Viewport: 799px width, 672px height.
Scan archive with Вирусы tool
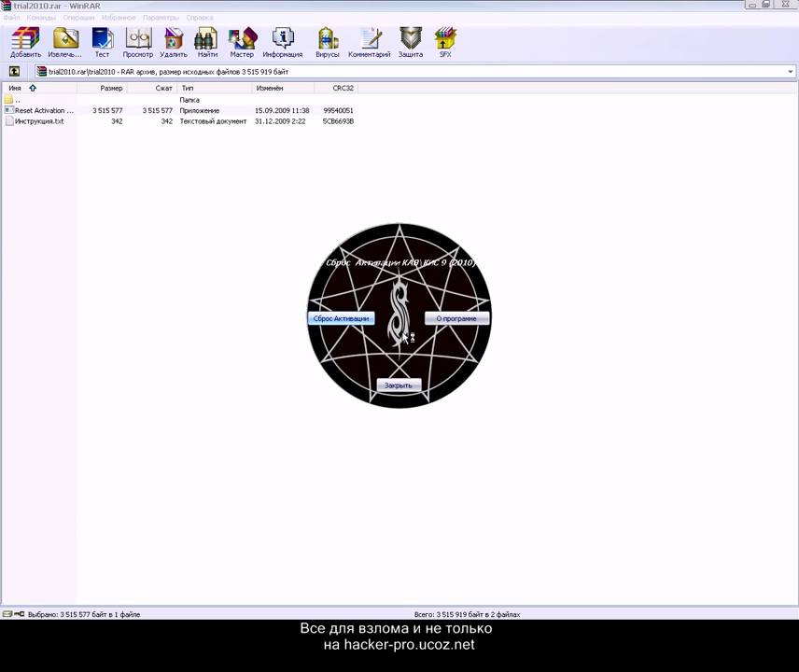pos(328,42)
